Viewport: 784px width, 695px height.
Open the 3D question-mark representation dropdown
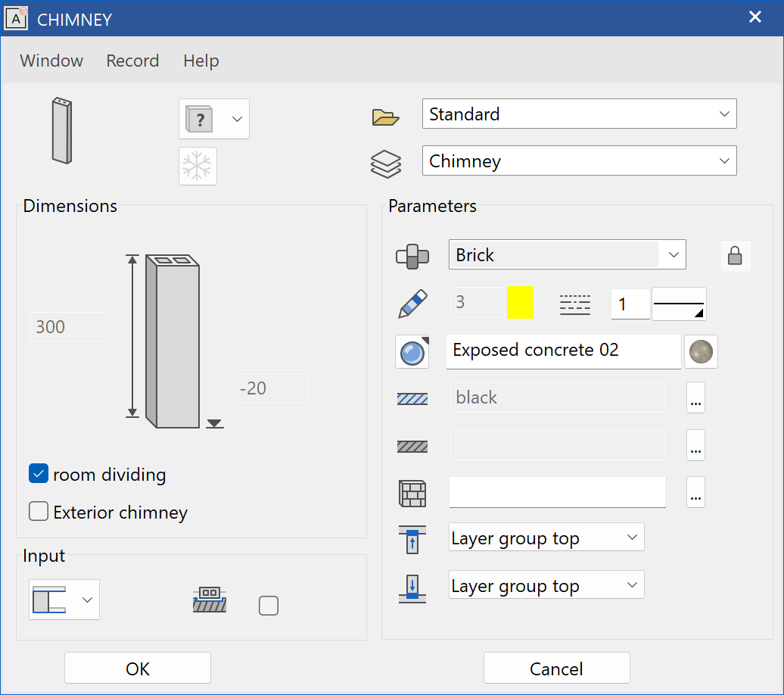[214, 119]
